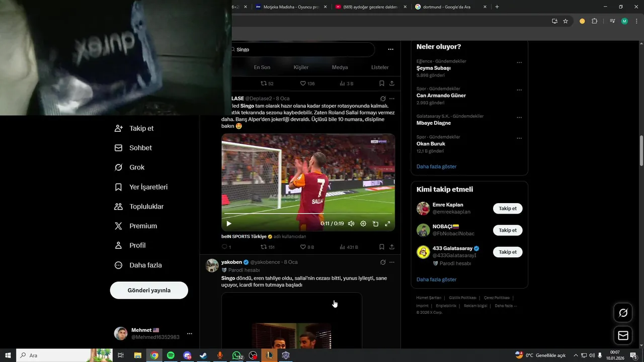This screenshot has width=644, height=362.
Task: Open WhatsApp from the taskbar
Action: (236, 355)
